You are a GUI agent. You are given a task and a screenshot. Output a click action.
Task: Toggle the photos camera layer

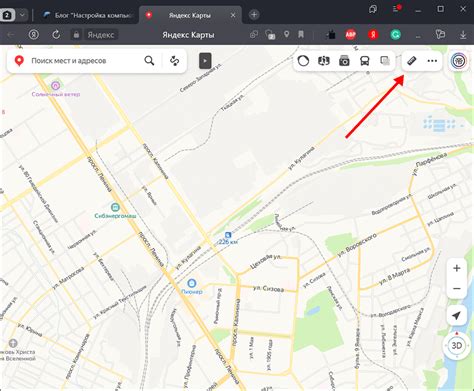(344, 61)
